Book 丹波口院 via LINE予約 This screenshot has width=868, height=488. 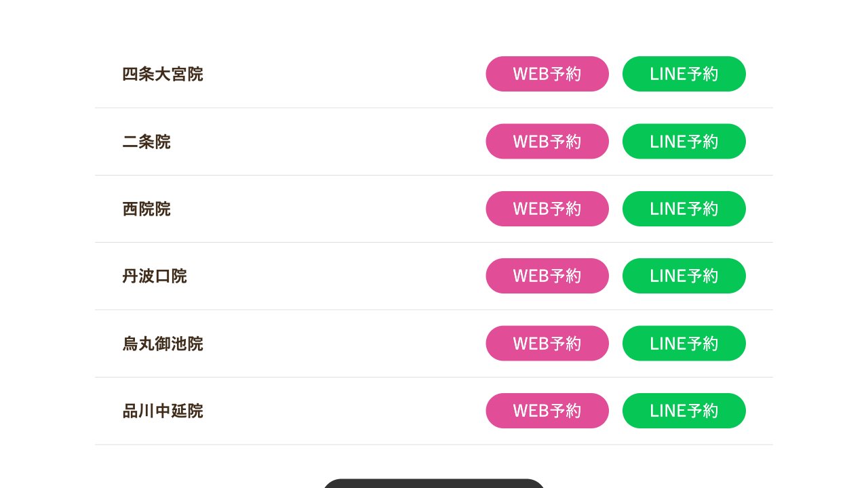pos(684,276)
